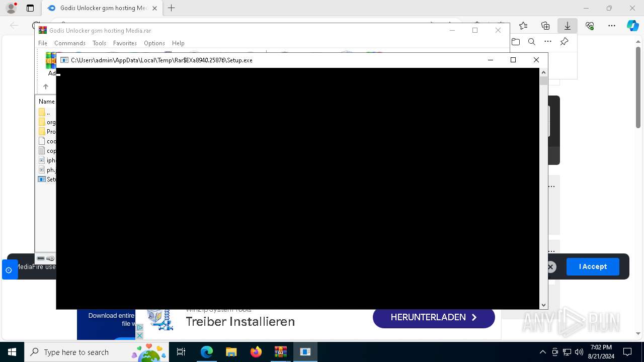The image size is (644, 362).
Task: Open Microsoft Edge from the taskbar
Action: pyautogui.click(x=207, y=352)
